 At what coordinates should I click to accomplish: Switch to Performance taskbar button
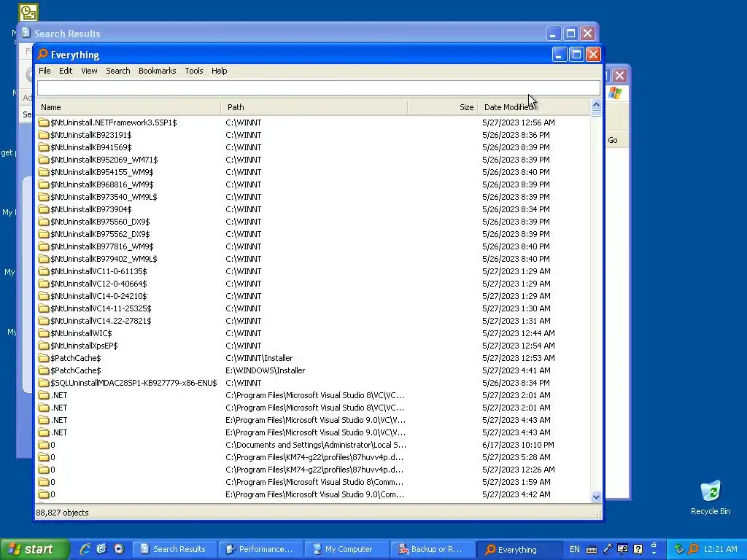pyautogui.click(x=260, y=549)
